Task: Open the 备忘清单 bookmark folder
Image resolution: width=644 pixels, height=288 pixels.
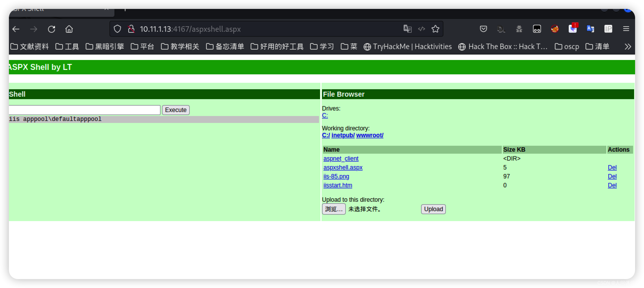Action: 225,47
